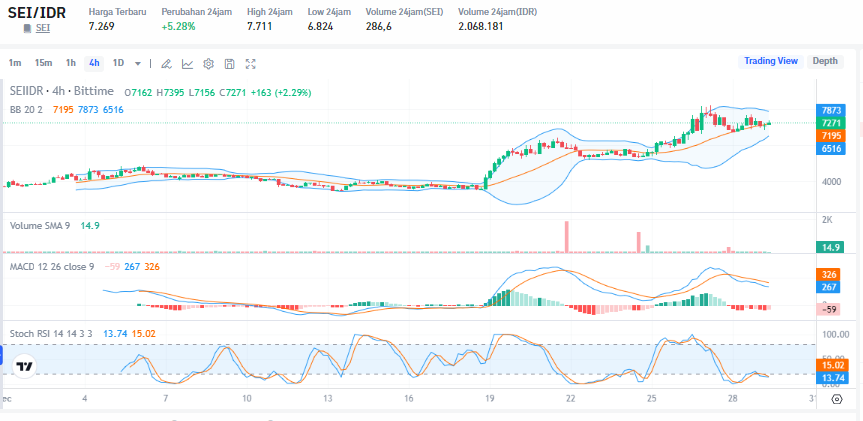The width and height of the screenshot is (863, 421).
Task: Click the date 25 on time axis
Action: tap(652, 398)
